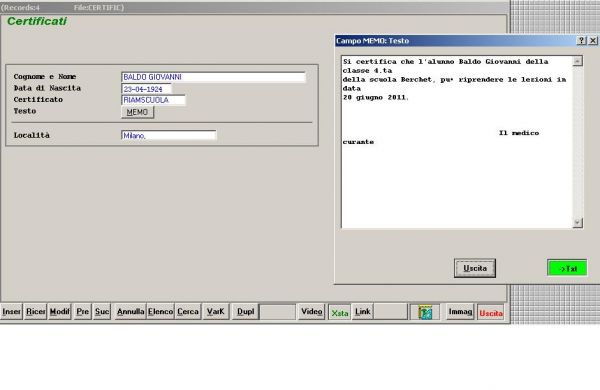Screen dimensions: 600x390
Task: Click the Video button
Action: 311,312
